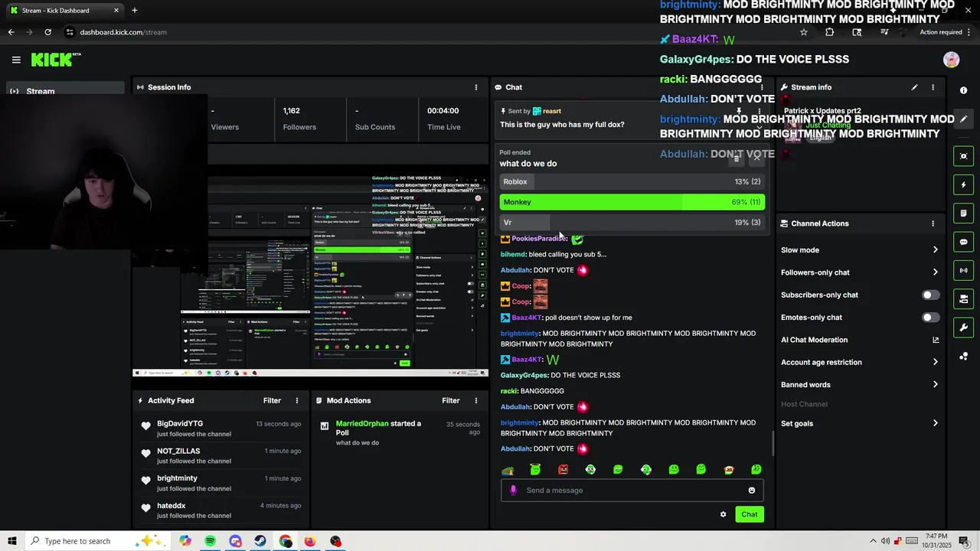
Task: Click the broadcast signal sidebar icon
Action: click(963, 270)
